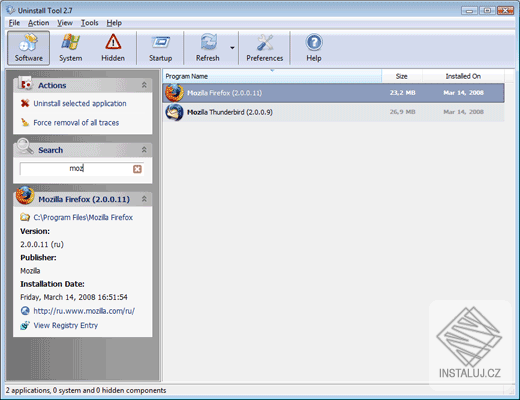Click the Firefox icon in details panel header
Viewport: 520px width, 400px height.
pos(25,195)
